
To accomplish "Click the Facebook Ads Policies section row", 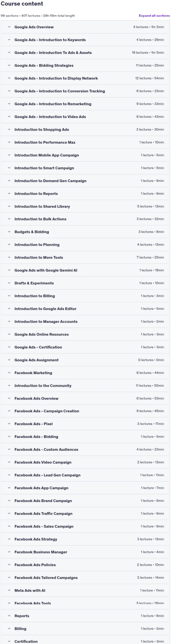I will tap(85, 565).
